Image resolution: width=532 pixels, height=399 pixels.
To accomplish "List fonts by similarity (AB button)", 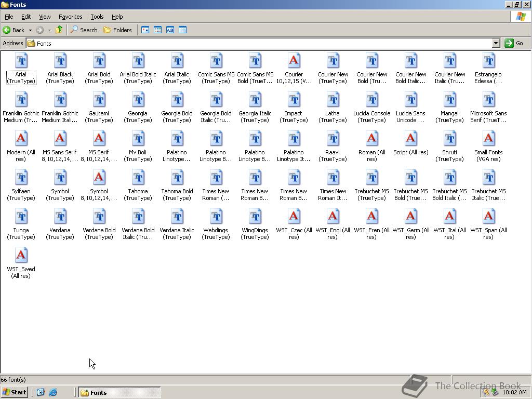I will (170, 30).
